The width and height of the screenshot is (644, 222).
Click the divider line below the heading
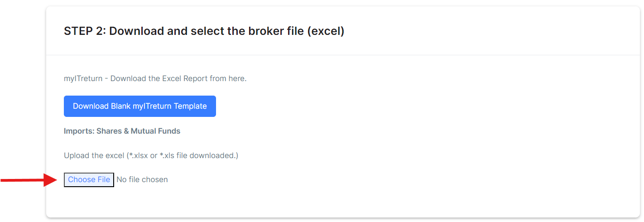(343, 55)
